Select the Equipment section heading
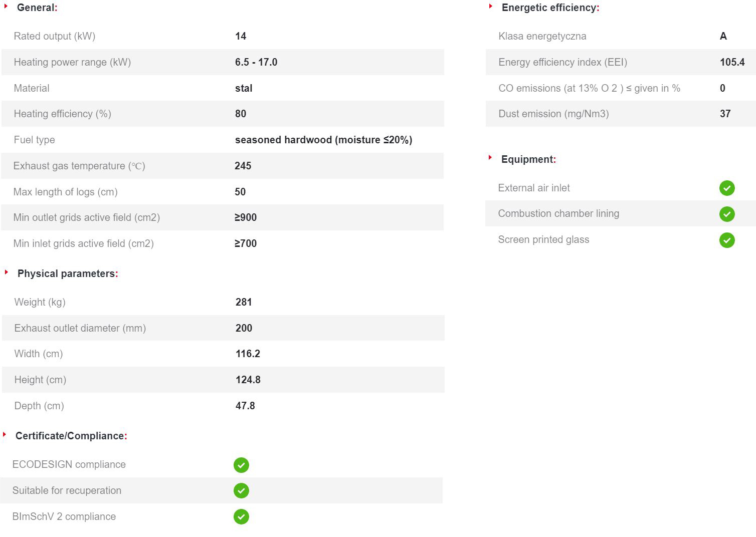 528,159
